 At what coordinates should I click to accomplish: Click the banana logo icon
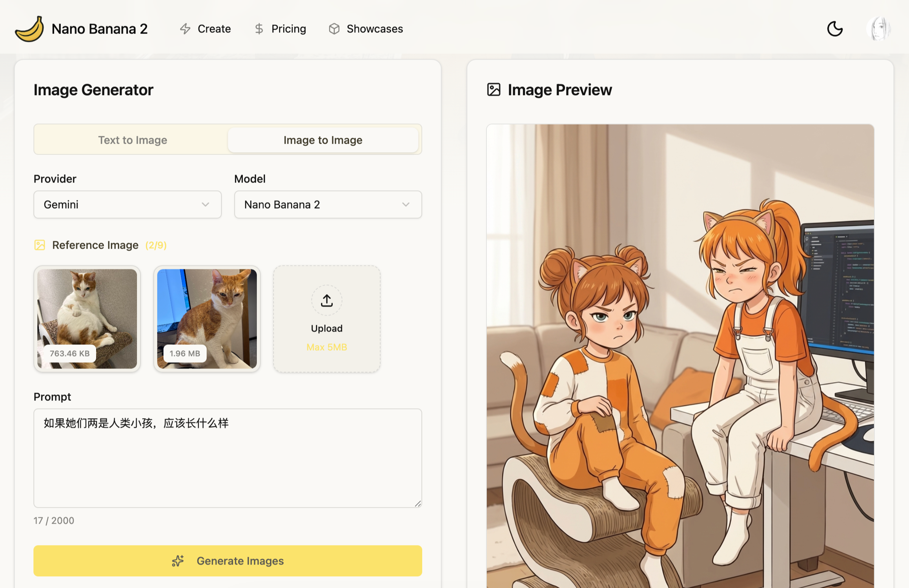click(x=29, y=29)
